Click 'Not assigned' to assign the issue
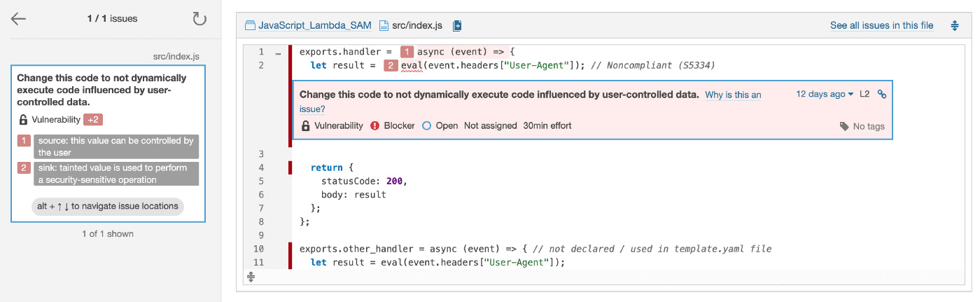980x302 pixels. tap(489, 126)
